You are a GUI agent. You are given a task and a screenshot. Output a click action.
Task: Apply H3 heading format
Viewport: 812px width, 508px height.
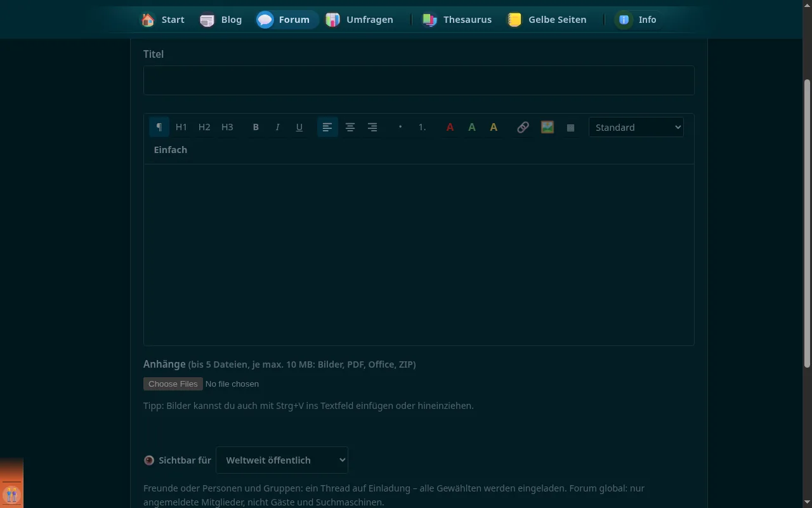(227, 127)
